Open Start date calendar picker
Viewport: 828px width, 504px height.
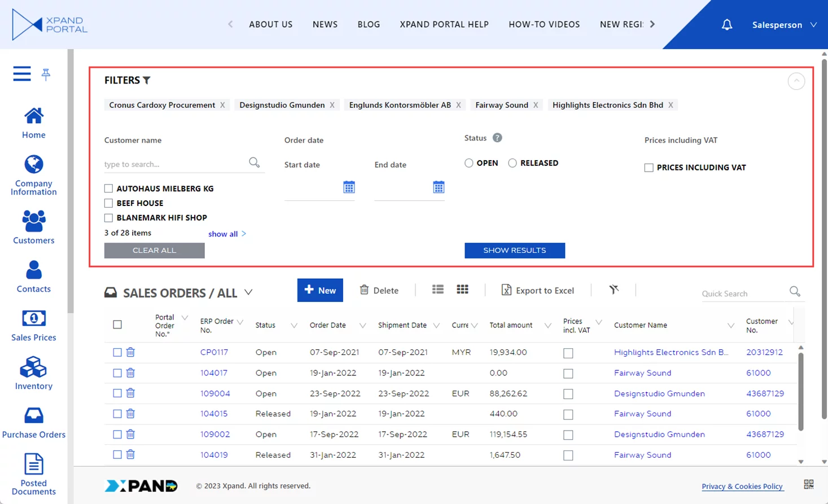(x=349, y=187)
